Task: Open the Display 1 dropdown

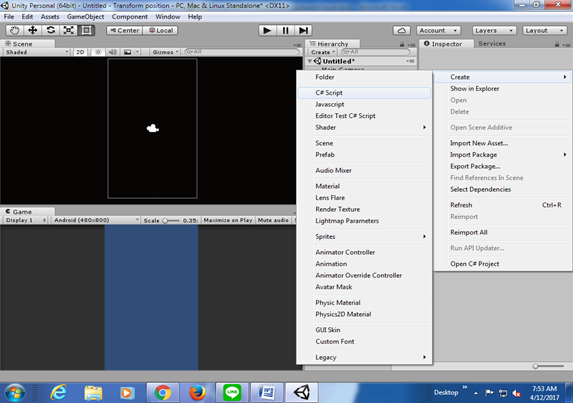Action: (26, 220)
